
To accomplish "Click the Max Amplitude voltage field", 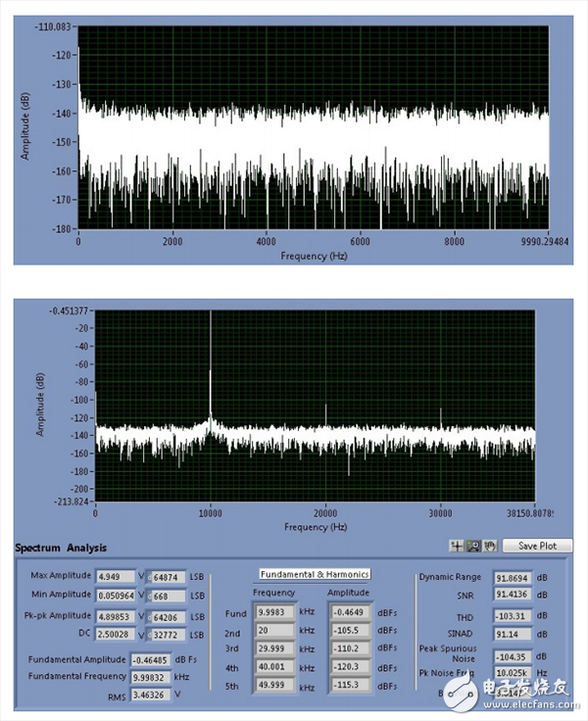I will (x=115, y=576).
